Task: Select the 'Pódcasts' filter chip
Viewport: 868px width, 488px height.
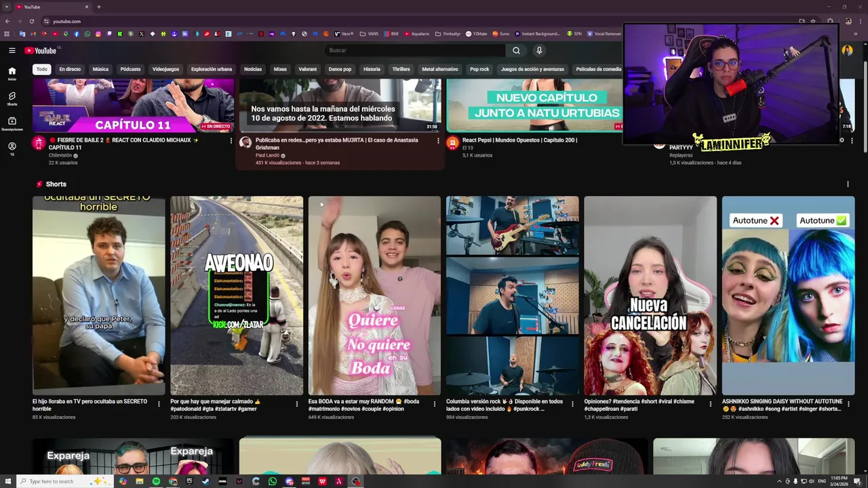Action: (x=130, y=69)
